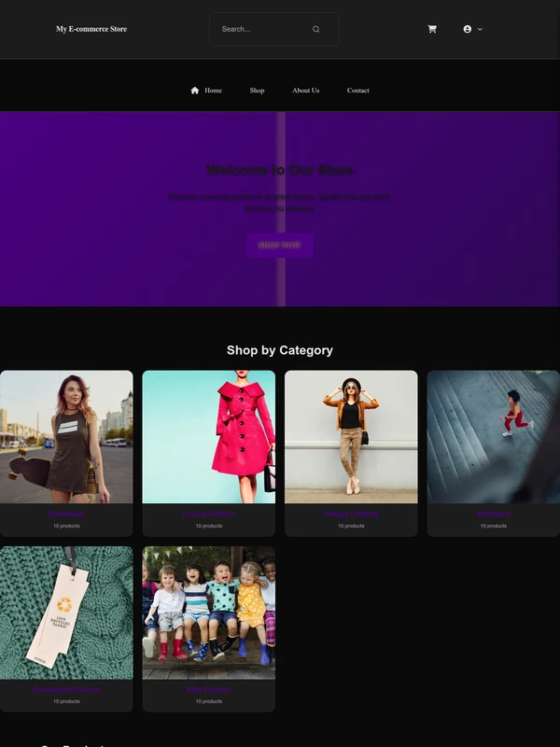Screen dimensions: 560x747
Task: Click the Shop by Category heading
Action: point(279,350)
